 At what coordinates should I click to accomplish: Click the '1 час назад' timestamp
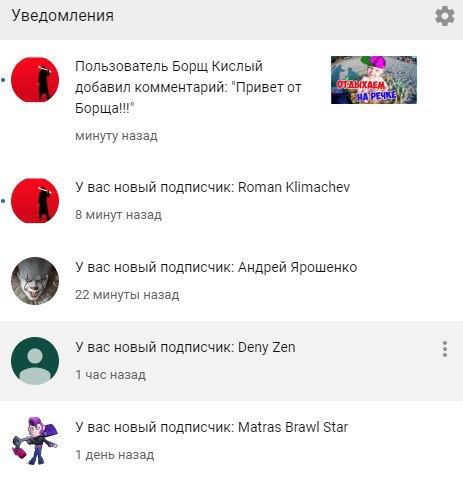click(x=110, y=375)
